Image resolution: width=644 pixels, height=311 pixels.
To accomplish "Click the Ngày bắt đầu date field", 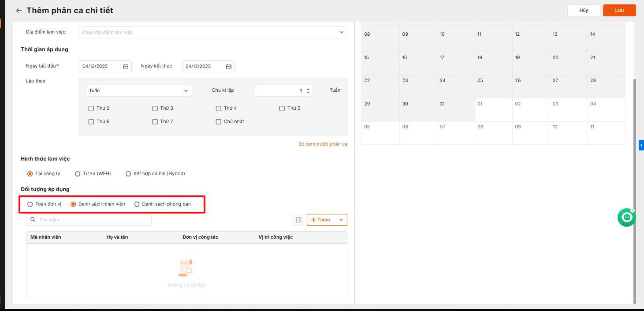I will 105,67.
